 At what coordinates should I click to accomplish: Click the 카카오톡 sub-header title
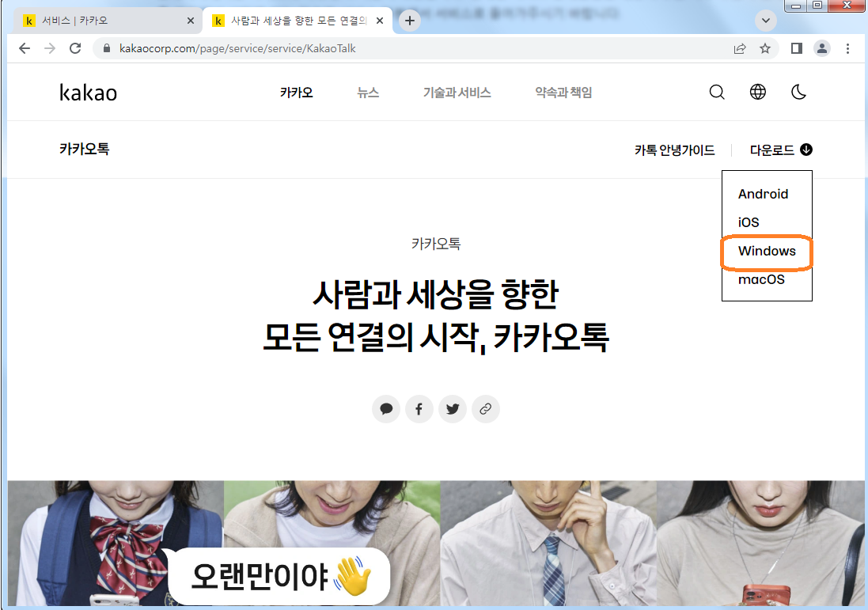[84, 149]
